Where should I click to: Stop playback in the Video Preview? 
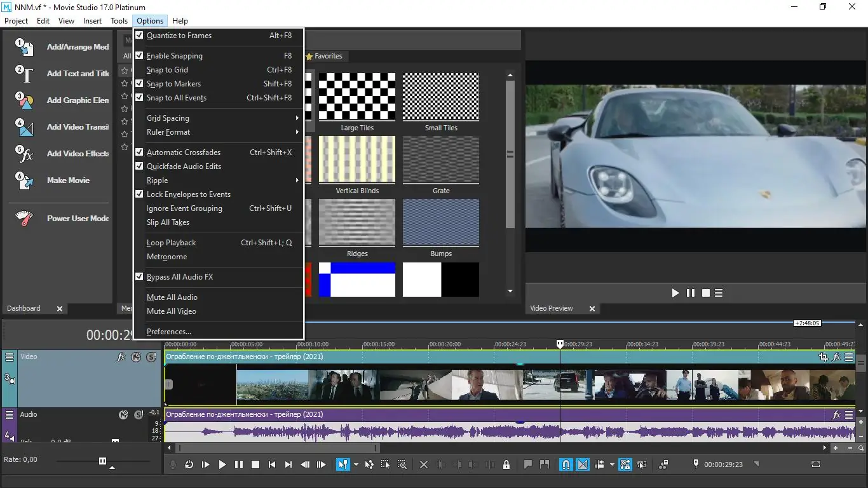(x=705, y=293)
